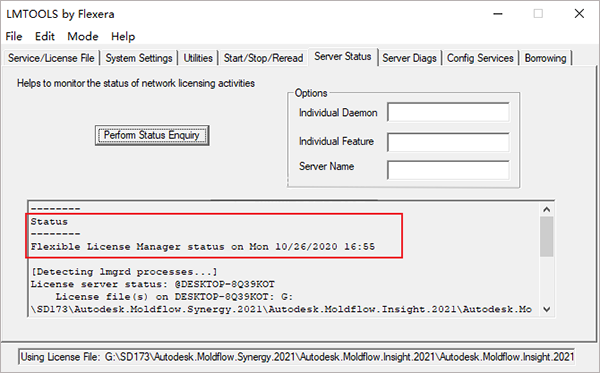Click the 'Flexible License Manager status' line
600x373 pixels.
click(203, 247)
